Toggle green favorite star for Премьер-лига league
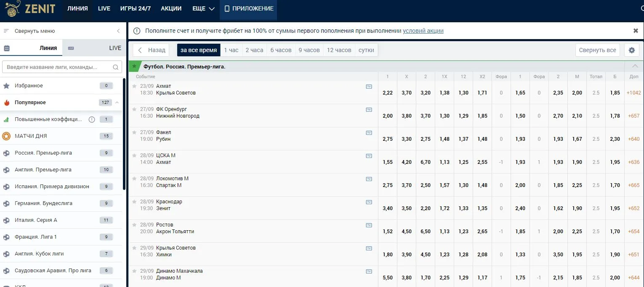 pyautogui.click(x=134, y=66)
